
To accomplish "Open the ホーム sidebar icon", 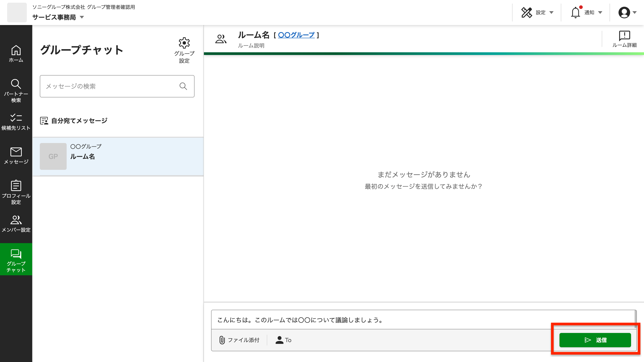I will click(x=16, y=53).
